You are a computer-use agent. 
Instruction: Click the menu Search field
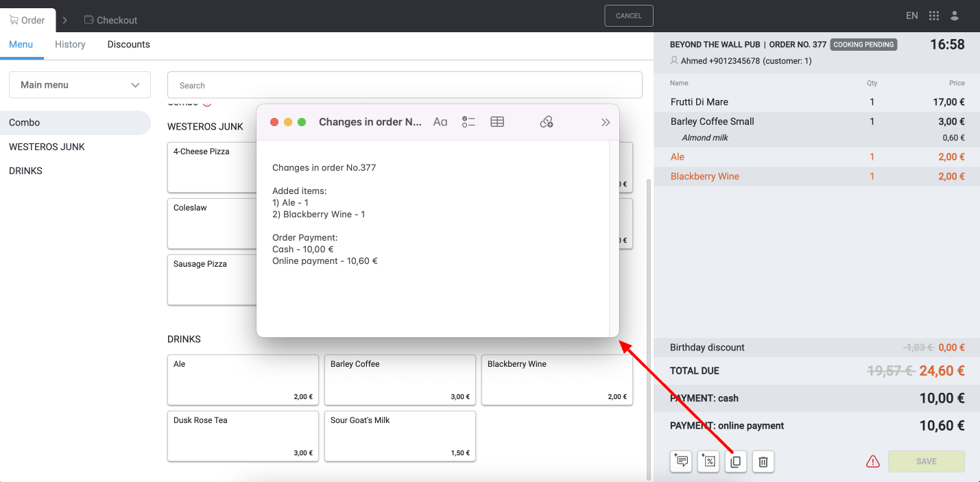tap(405, 86)
